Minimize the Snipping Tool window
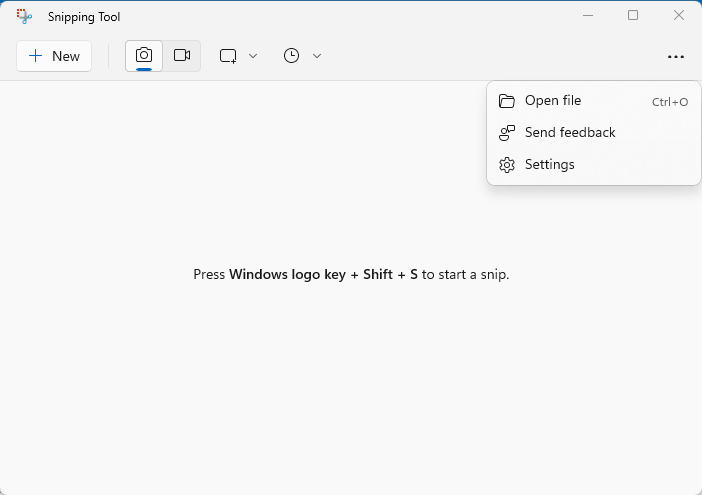702x495 pixels. [588, 16]
